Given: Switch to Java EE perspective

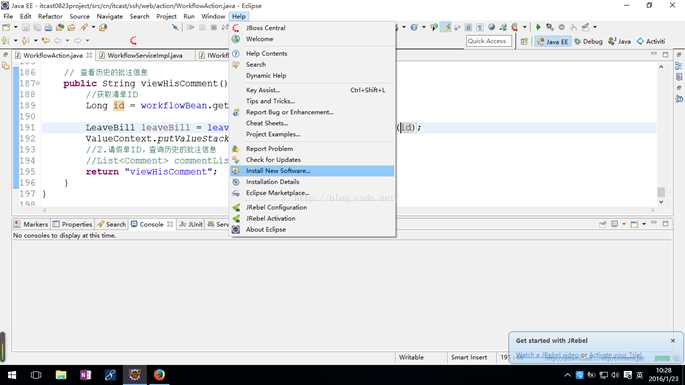Looking at the screenshot, I should [x=553, y=42].
